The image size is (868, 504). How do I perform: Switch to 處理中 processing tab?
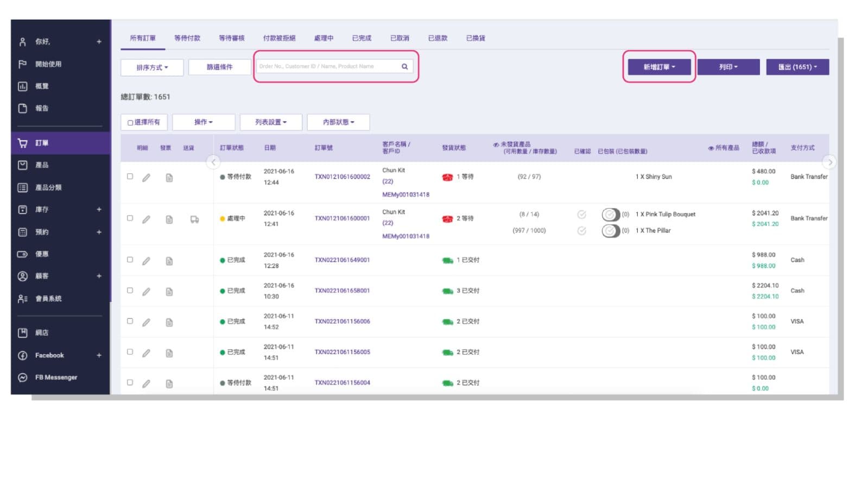tap(324, 38)
